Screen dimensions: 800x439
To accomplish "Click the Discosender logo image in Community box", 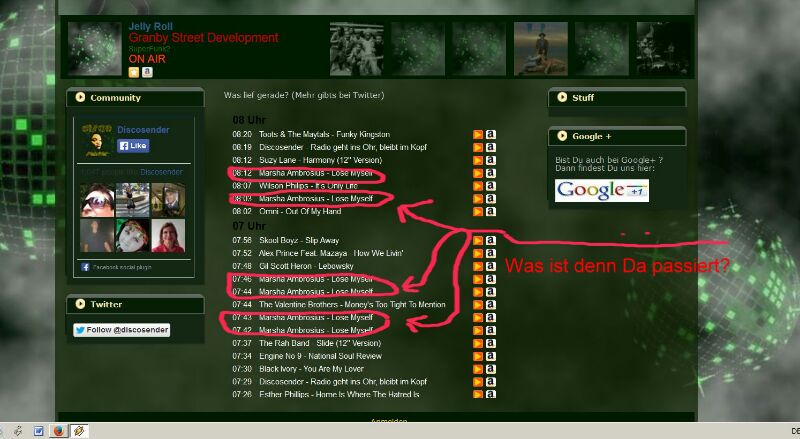I will (97, 139).
